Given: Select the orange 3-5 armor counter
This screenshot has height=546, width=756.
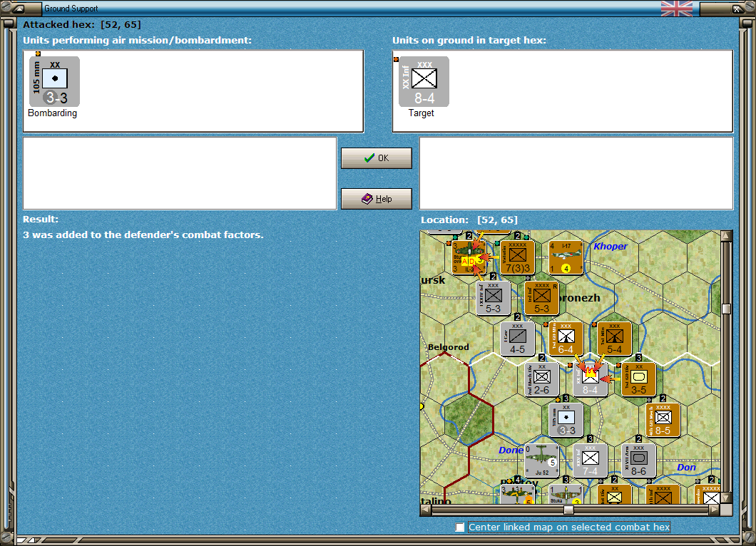Looking at the screenshot, I should pos(639,378).
